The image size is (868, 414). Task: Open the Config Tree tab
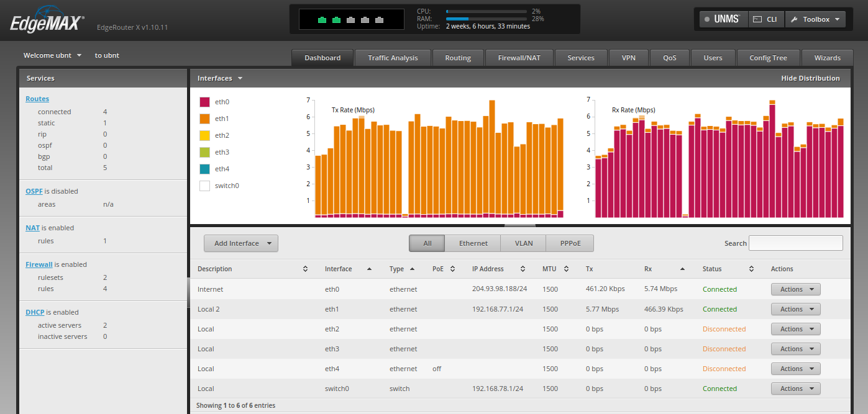point(768,58)
